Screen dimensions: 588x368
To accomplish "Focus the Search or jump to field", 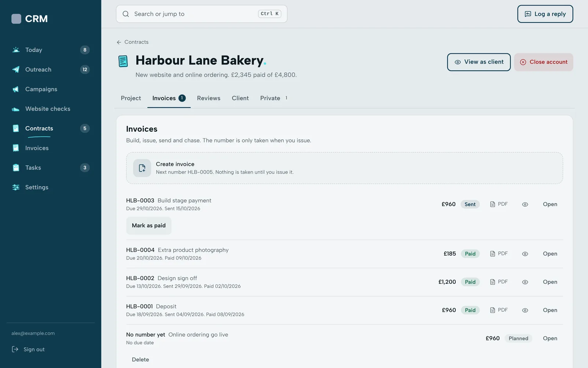I will [202, 14].
